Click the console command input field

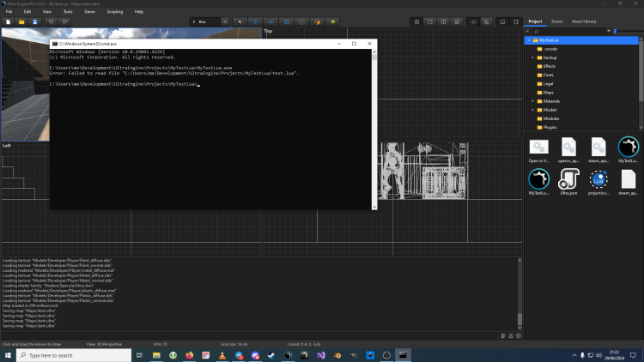pos(250,335)
